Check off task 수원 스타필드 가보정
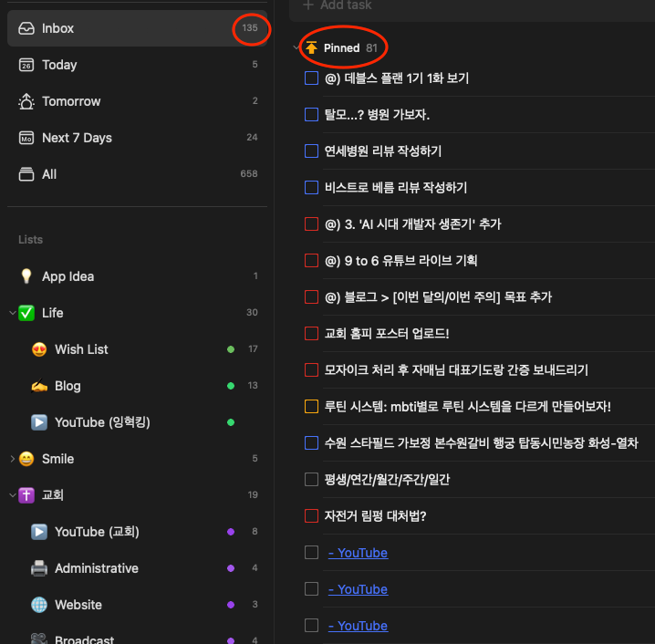 pos(311,442)
